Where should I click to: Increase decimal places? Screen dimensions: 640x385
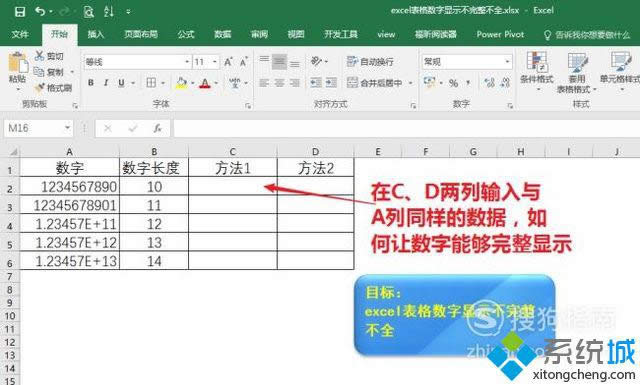point(489,83)
